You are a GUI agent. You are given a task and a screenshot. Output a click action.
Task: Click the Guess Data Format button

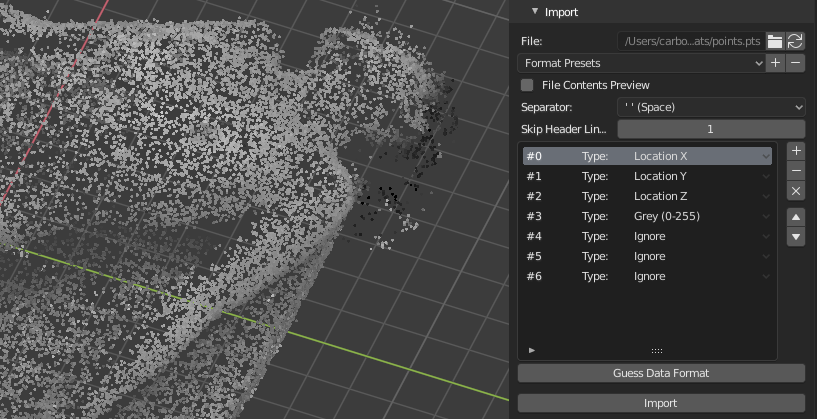pyautogui.click(x=661, y=373)
